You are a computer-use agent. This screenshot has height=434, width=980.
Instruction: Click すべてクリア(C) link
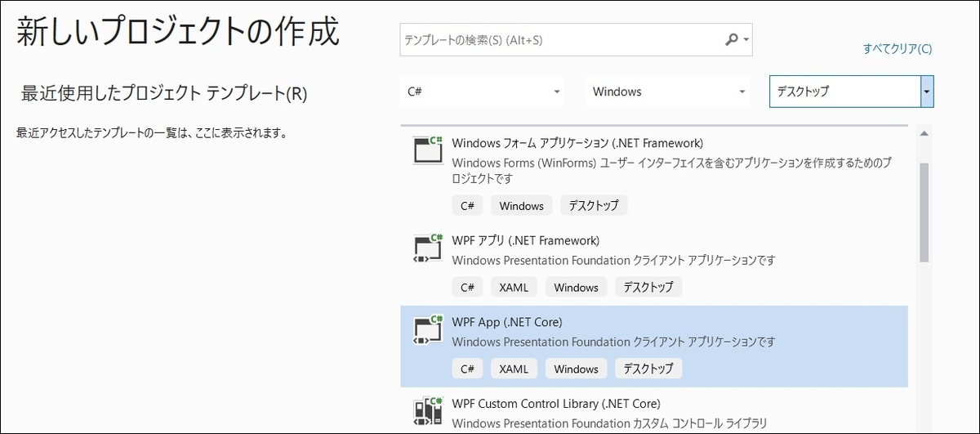[x=898, y=49]
